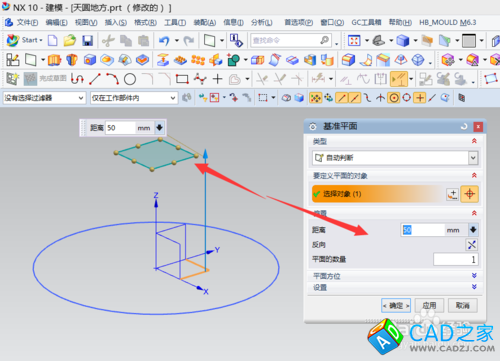Open the GC Toolkit menu
The height and width of the screenshot is (361, 500).
pyautogui.click(x=366, y=22)
